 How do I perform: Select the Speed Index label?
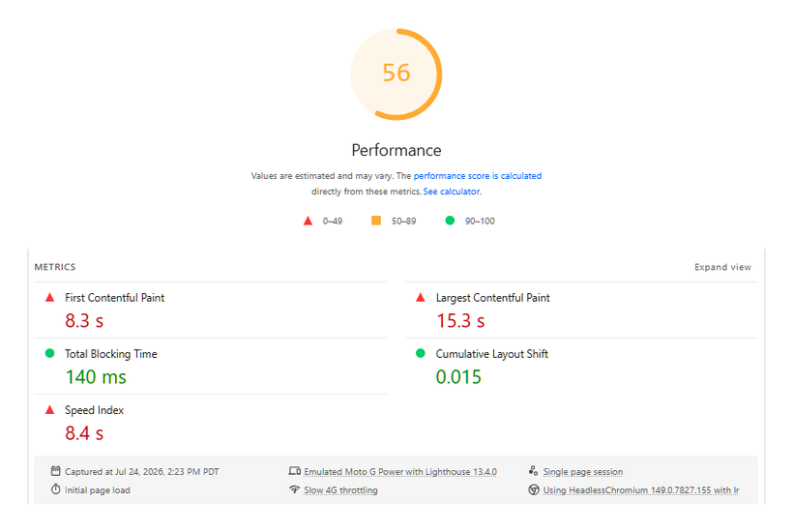click(94, 410)
